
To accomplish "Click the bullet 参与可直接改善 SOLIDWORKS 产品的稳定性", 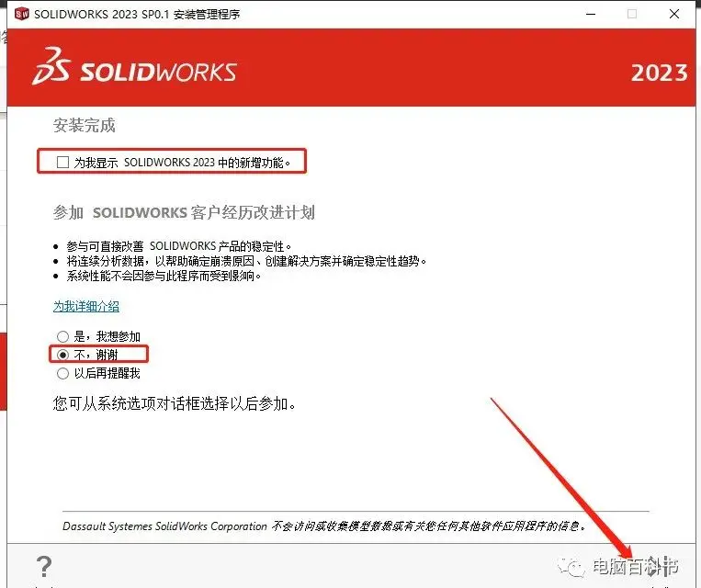I will [x=179, y=246].
